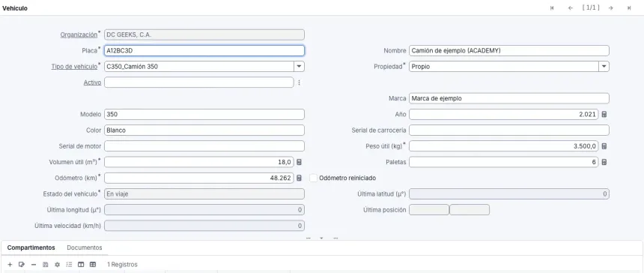Screen dimensions: 644x273
Task: Go to the first record using navigation arrow
Action: pos(552,7)
